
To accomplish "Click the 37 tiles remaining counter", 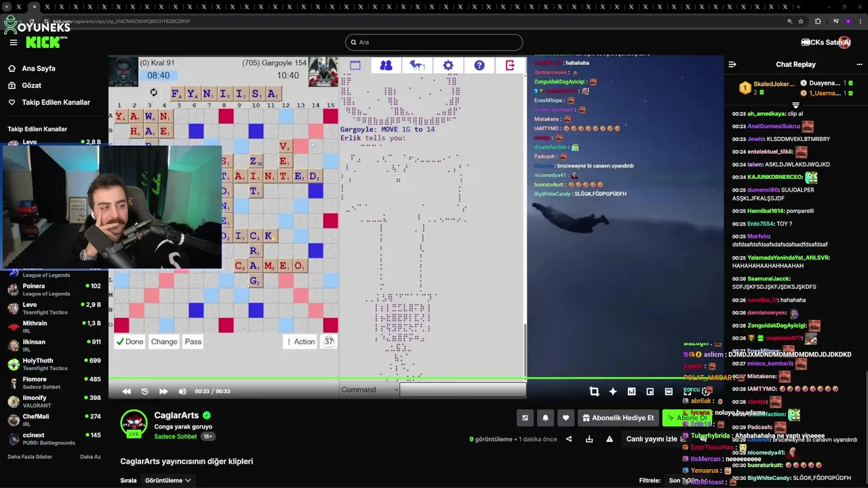I will click(x=329, y=342).
